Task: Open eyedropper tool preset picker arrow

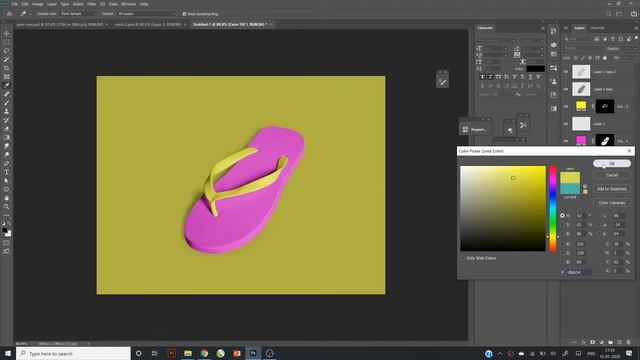Action: point(30,14)
